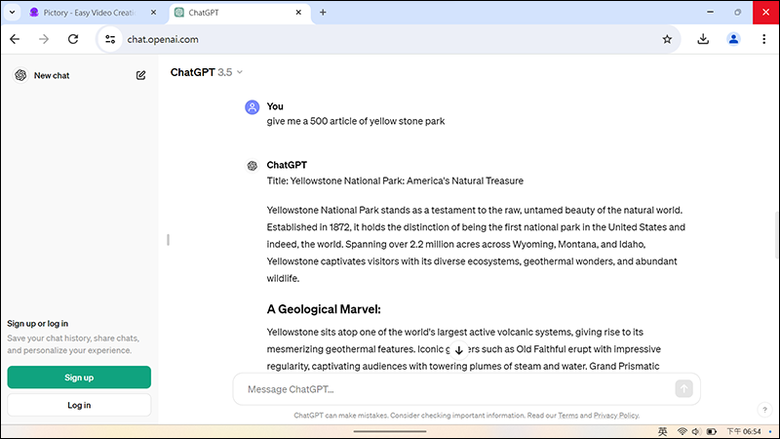Image resolution: width=780 pixels, height=439 pixels.
Task: Open the taskbar Wi-Fi icon
Action: pyautogui.click(x=682, y=432)
